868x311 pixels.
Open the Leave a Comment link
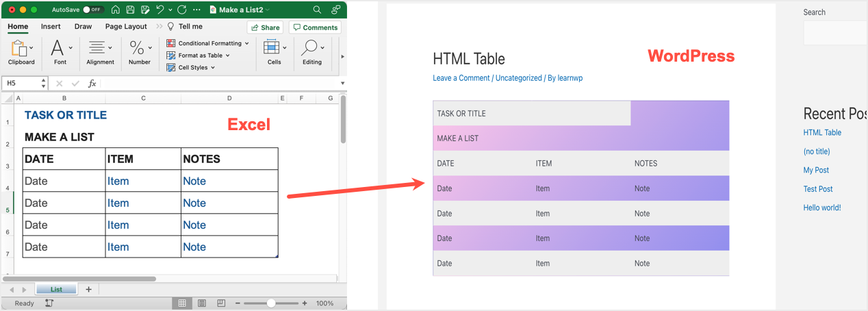[461, 78]
